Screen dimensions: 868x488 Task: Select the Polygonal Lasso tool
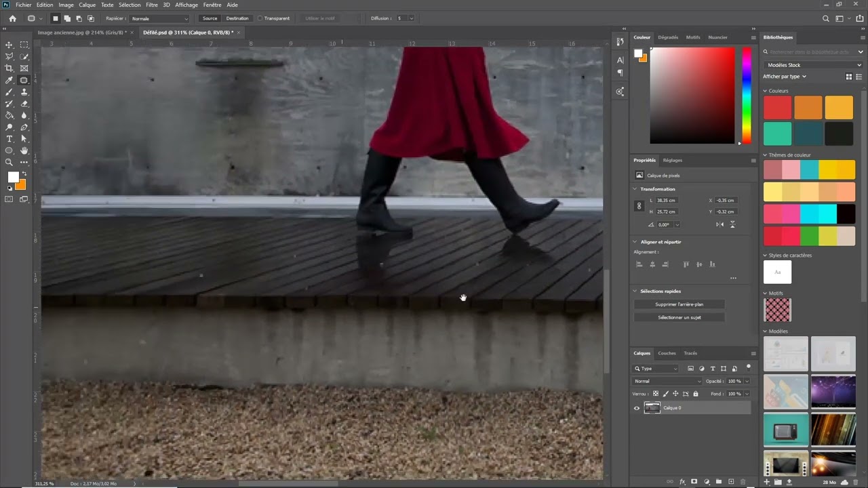pos(9,56)
